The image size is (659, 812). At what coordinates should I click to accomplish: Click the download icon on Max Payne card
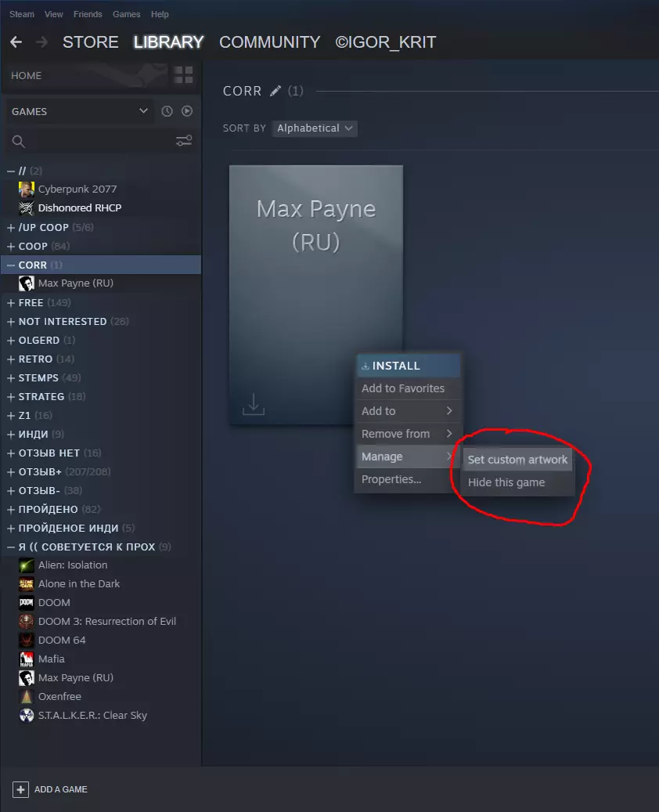pos(254,404)
